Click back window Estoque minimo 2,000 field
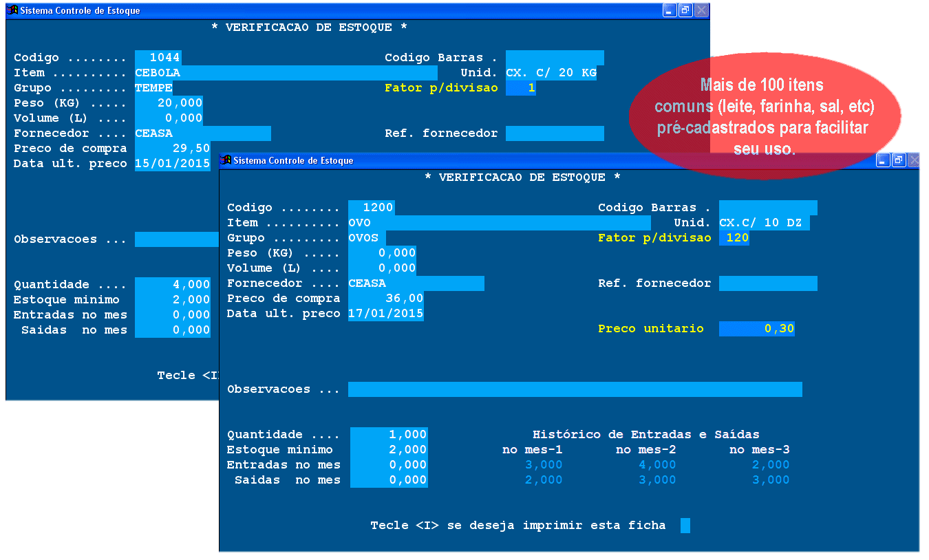This screenshot has height=560, width=929. (x=173, y=300)
